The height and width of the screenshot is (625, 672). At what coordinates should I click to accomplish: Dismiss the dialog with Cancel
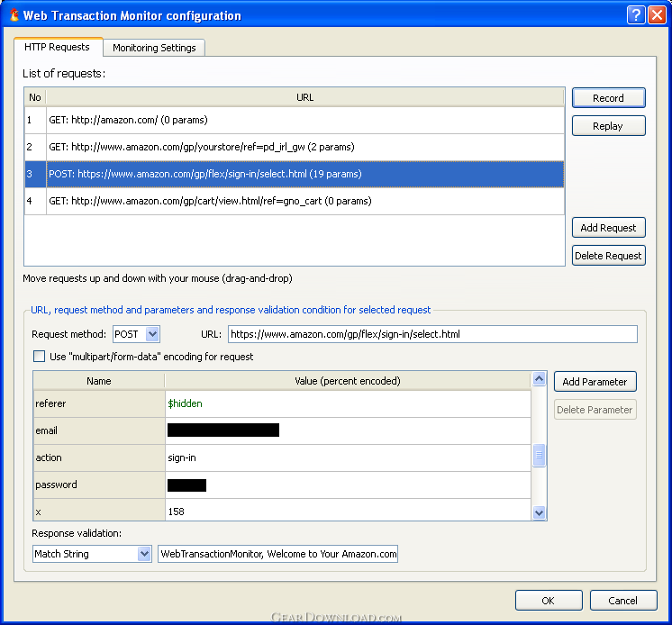pos(623,601)
